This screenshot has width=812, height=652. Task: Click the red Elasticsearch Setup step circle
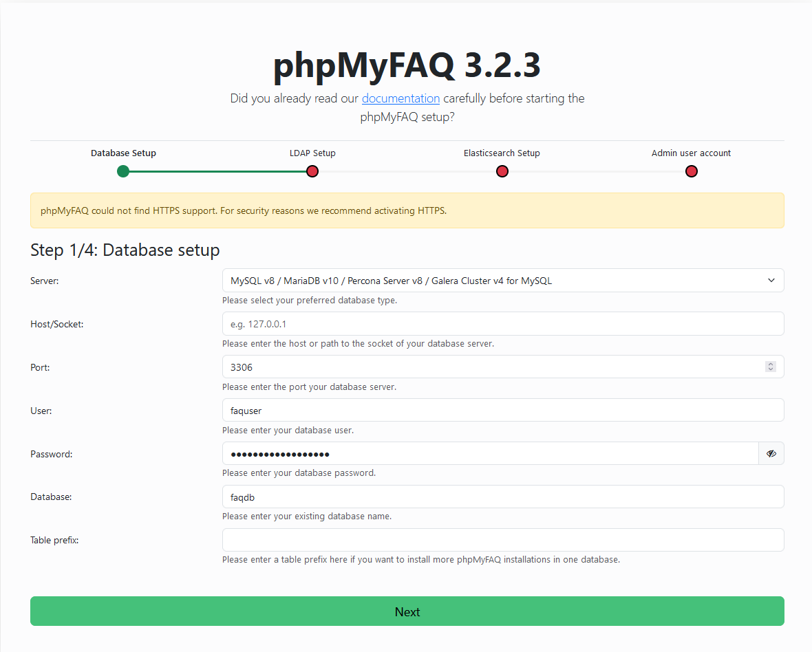pyautogui.click(x=502, y=171)
